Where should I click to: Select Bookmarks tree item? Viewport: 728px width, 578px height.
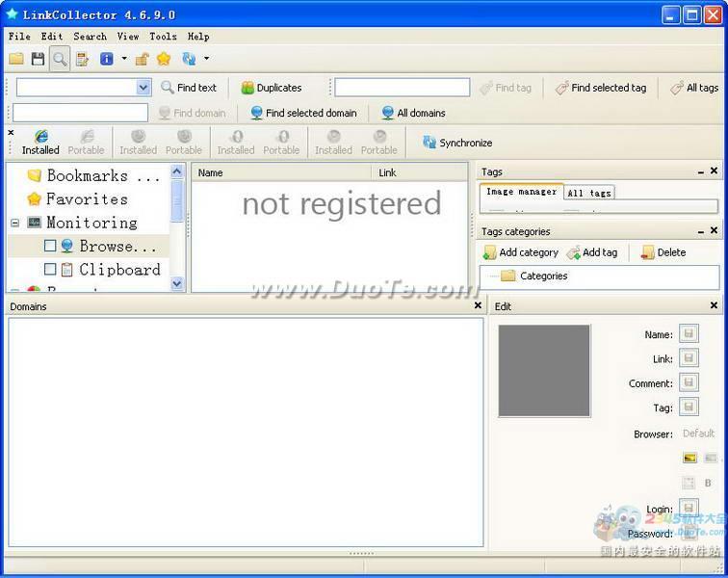[x=93, y=175]
